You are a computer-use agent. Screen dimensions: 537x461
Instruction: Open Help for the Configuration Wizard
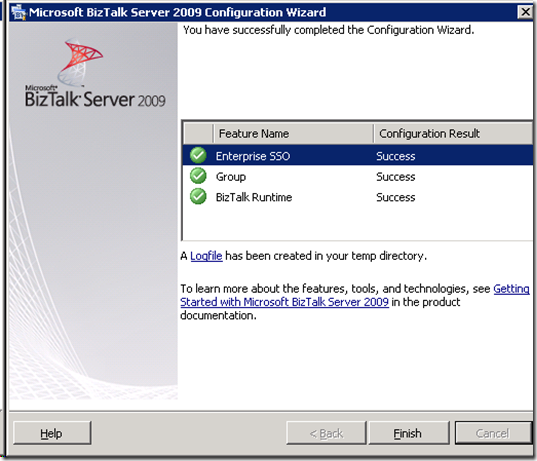tap(52, 433)
